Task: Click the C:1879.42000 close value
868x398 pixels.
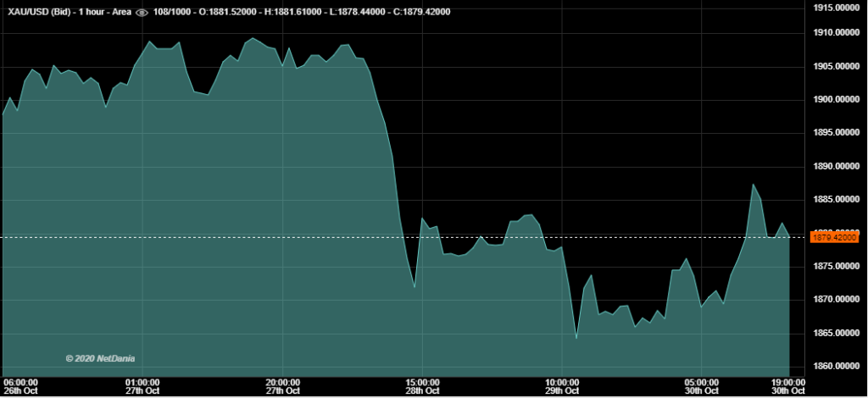Action: point(420,12)
